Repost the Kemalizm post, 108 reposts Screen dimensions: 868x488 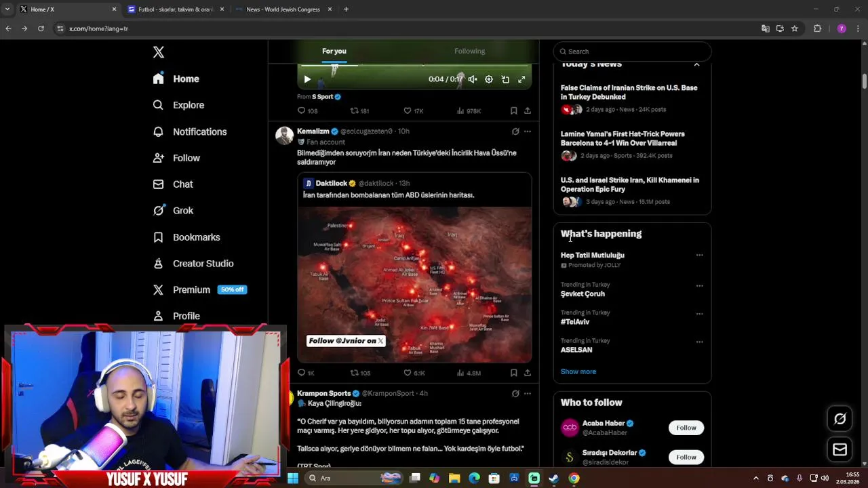pos(360,373)
